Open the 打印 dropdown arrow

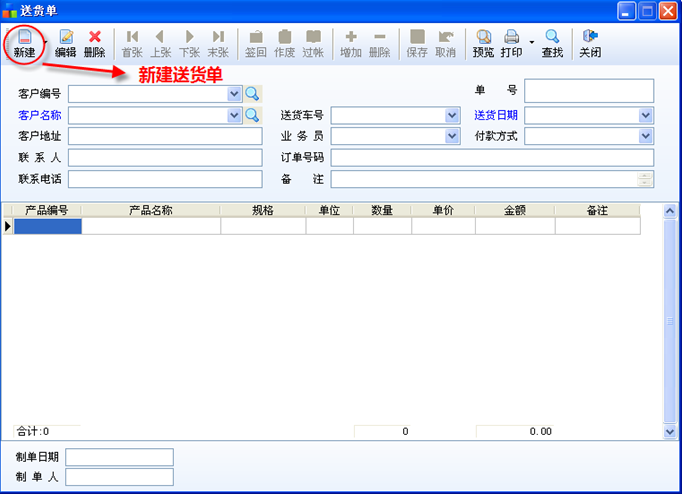pyautogui.click(x=532, y=42)
